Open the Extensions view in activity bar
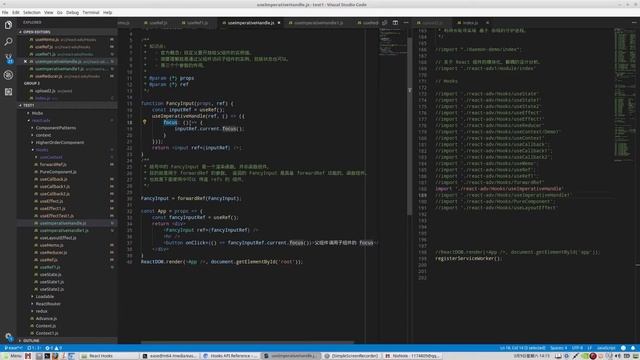This screenshot has width=640, height=360. click(8, 92)
